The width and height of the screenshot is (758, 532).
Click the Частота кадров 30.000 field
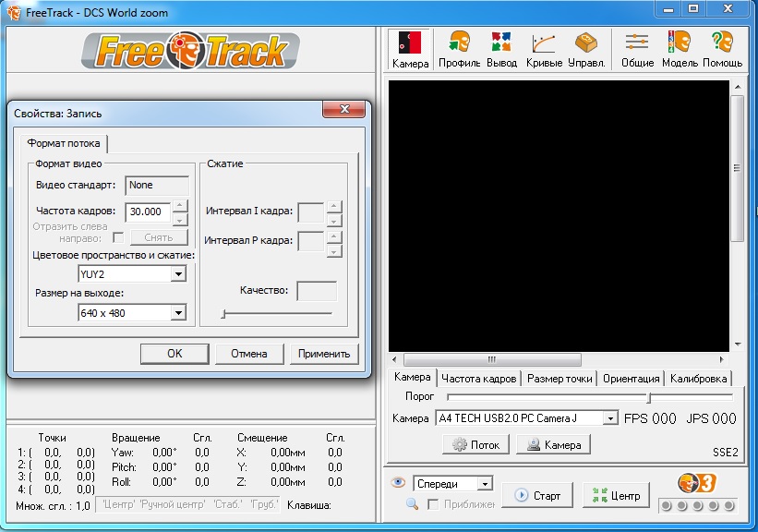[x=148, y=212]
